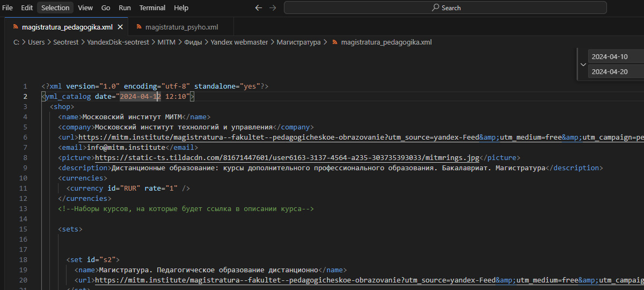Viewport: 644px width, 290px height.
Task: Click the description text starting with Дистанционные образование
Action: [328, 168]
